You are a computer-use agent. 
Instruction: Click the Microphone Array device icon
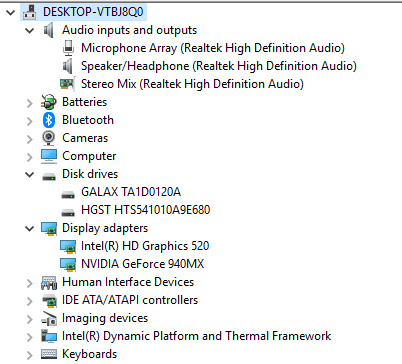[x=68, y=48]
